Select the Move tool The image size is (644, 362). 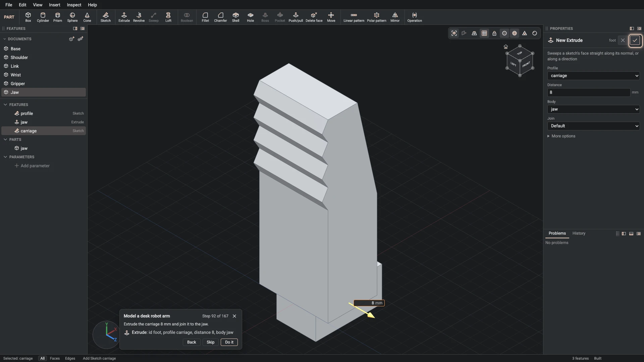tap(331, 17)
